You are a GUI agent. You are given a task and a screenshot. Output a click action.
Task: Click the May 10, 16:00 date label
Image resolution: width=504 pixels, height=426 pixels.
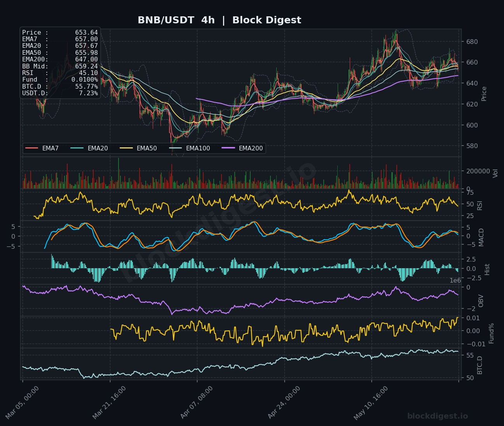click(371, 403)
